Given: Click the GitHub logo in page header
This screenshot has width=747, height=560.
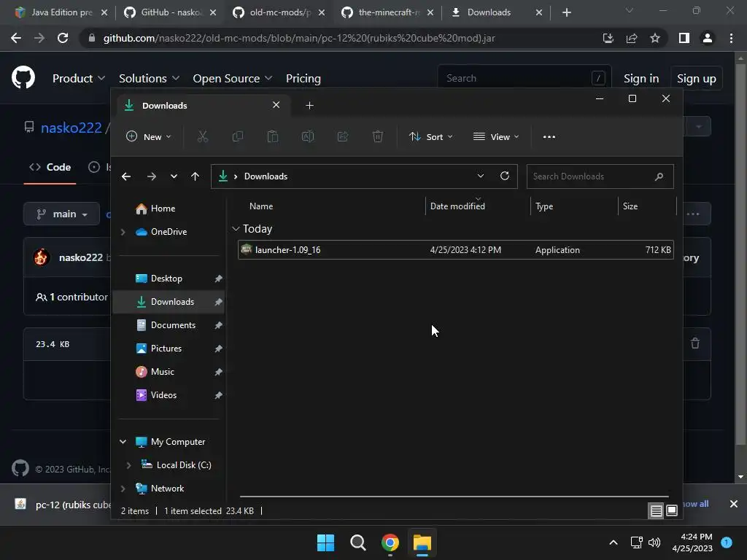Looking at the screenshot, I should tap(23, 78).
